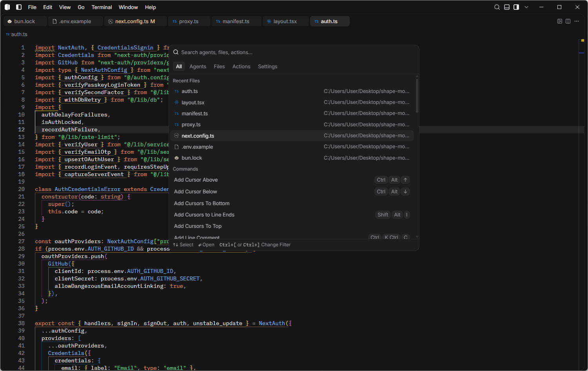Image resolution: width=588 pixels, height=371 pixels.
Task: Open .env.example from Recent Files
Action: (x=292, y=147)
